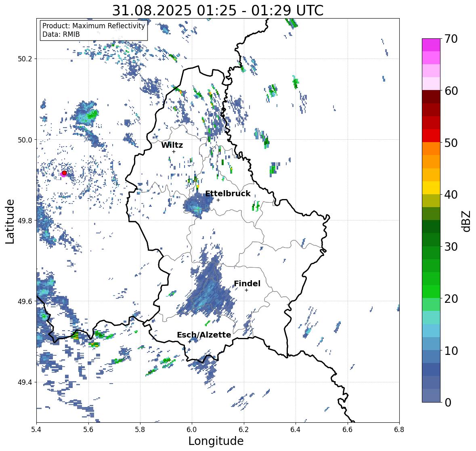
Task: Click the Latitude axis label
Action: (10, 221)
